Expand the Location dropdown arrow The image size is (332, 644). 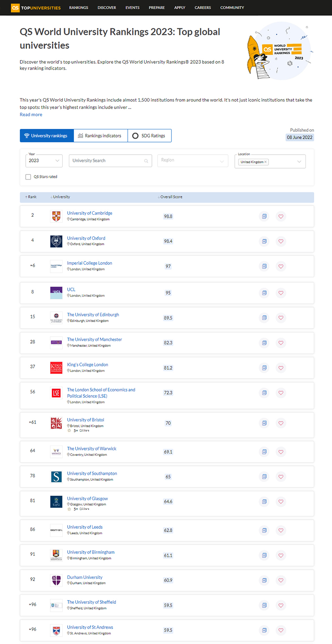(x=299, y=162)
